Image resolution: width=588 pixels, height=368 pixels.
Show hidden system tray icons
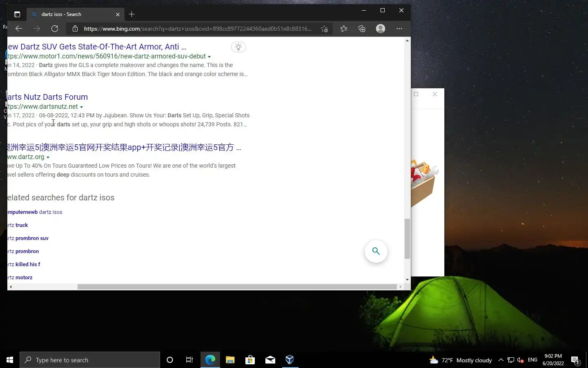coord(501,360)
